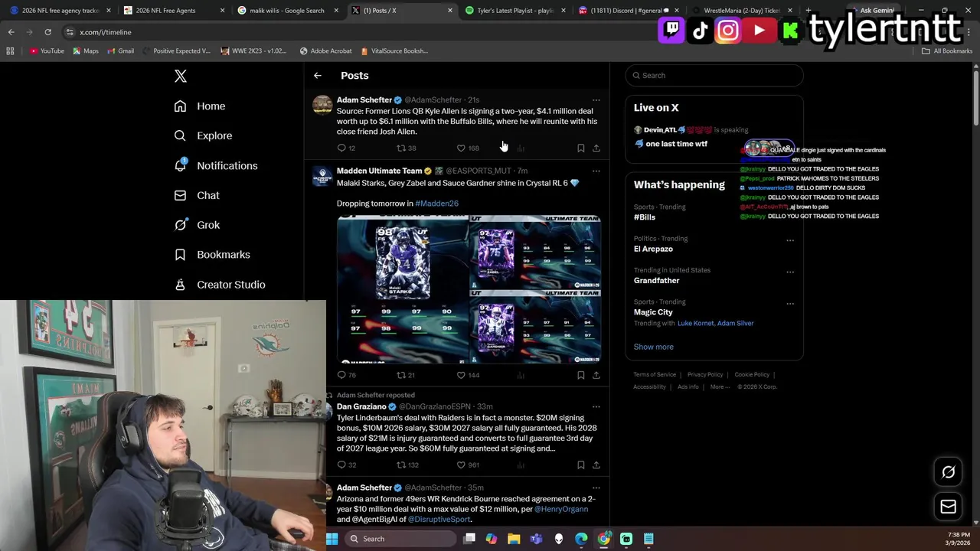Go to Home in the X sidebar
Viewport: 980px width, 551px height.
pyautogui.click(x=200, y=106)
